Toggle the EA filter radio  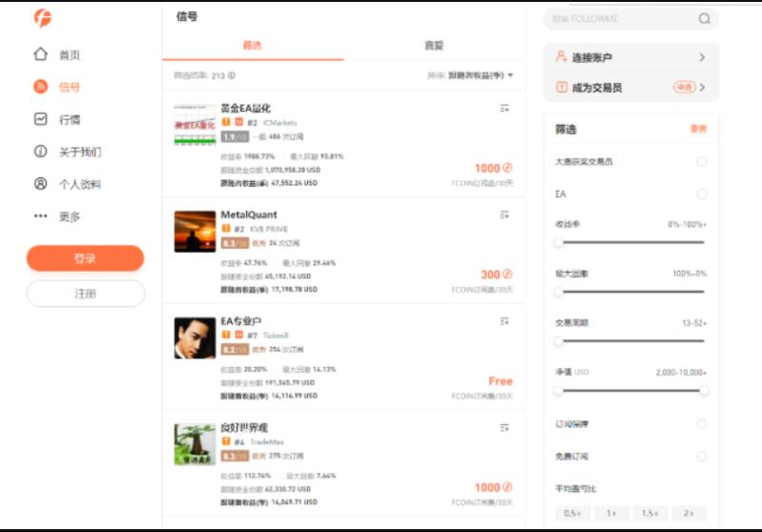701,194
